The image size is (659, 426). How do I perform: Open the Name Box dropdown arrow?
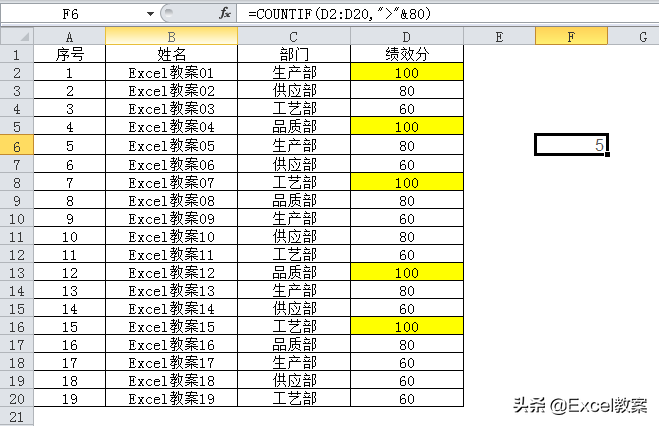pos(150,13)
